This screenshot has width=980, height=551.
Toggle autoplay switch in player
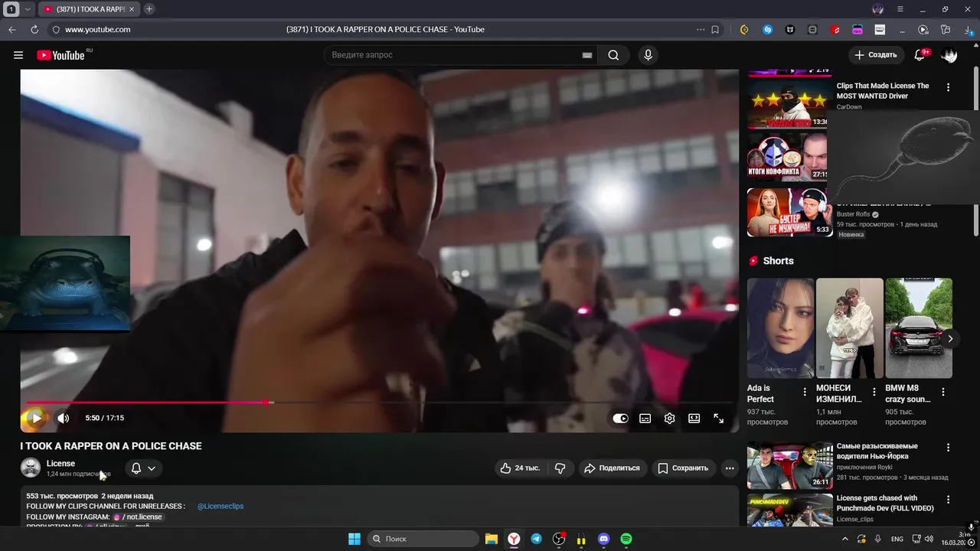click(x=620, y=419)
